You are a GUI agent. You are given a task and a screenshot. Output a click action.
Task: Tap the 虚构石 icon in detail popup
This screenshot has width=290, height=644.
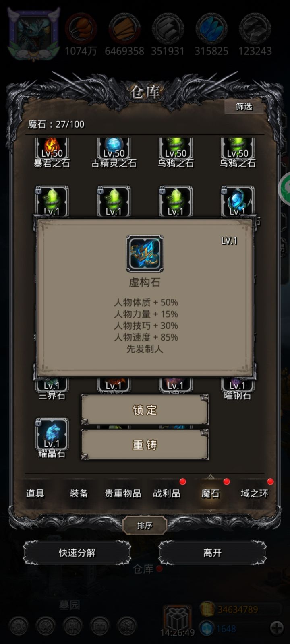click(145, 254)
